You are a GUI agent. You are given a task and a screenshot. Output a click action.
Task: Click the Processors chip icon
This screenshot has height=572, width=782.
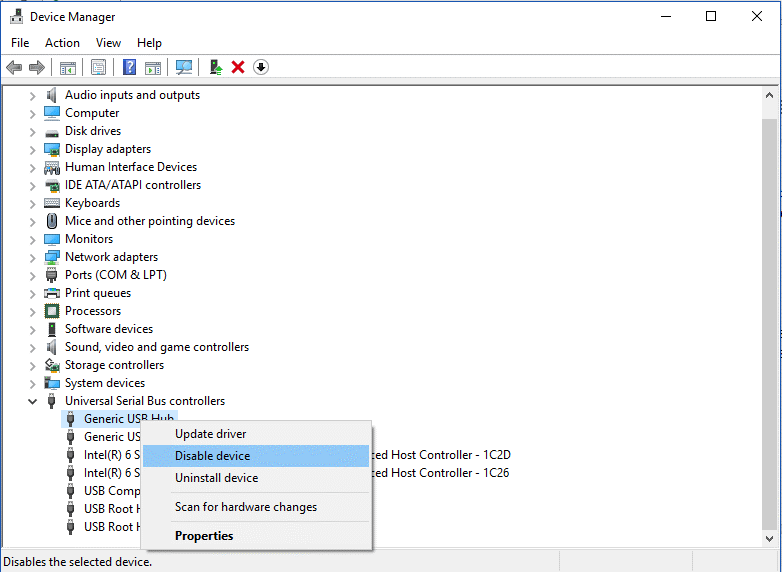52,311
